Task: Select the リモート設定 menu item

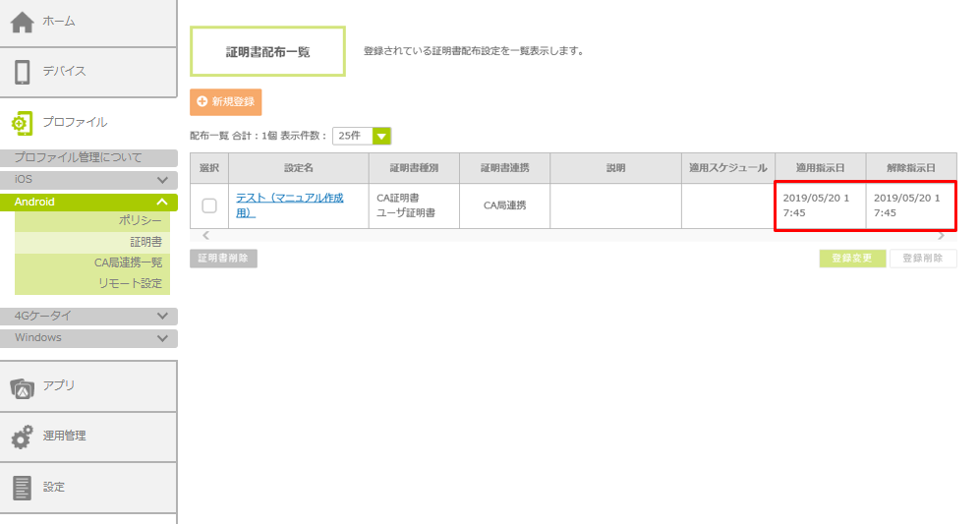Action: pos(130,283)
